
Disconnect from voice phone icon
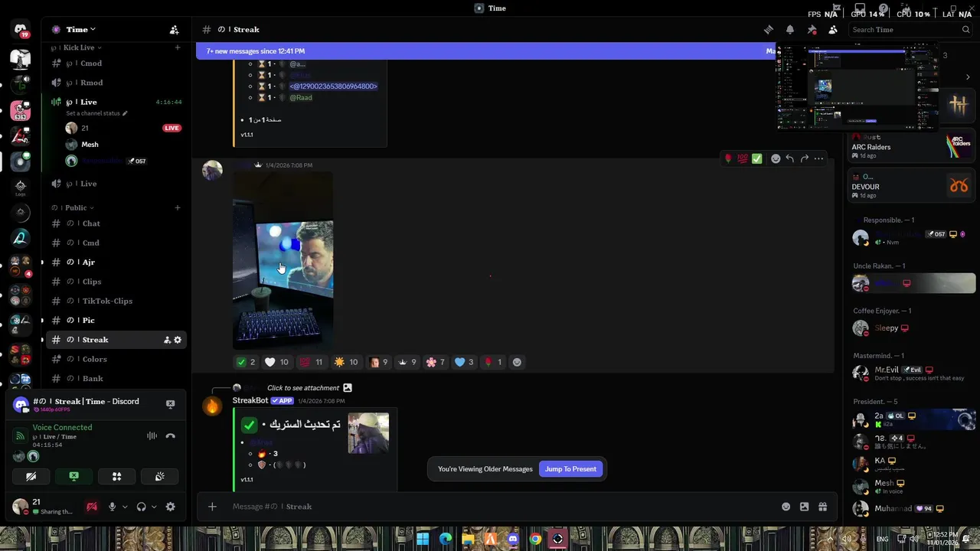tap(171, 435)
